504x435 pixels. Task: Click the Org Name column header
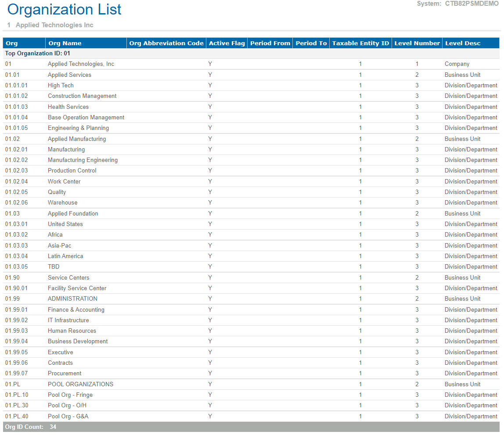[x=65, y=43]
